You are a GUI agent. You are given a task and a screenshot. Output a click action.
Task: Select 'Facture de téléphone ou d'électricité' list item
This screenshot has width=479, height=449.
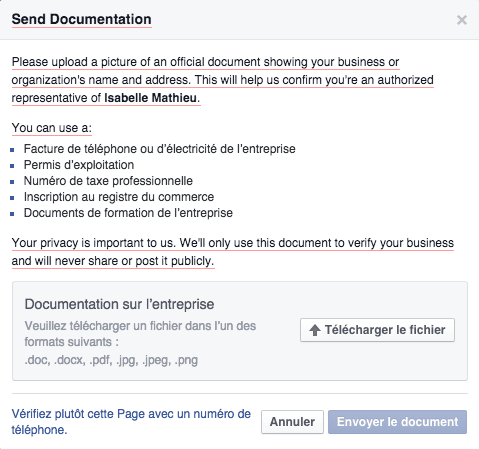point(159,149)
